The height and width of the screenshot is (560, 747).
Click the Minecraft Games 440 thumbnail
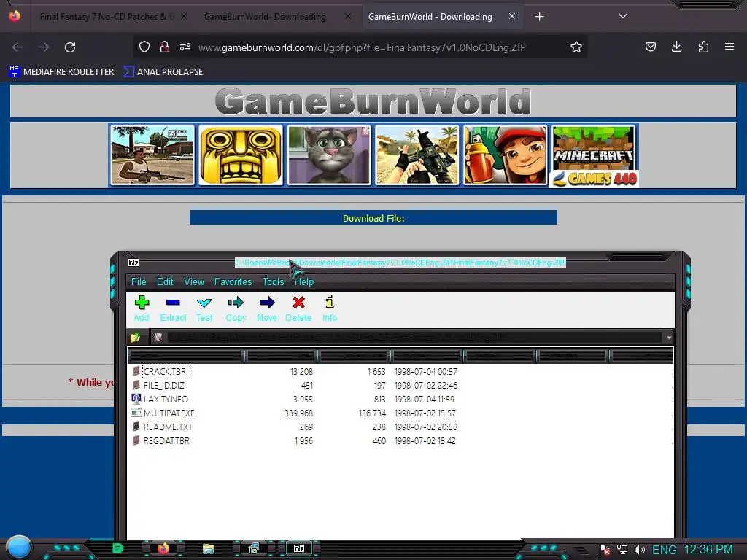tap(594, 156)
